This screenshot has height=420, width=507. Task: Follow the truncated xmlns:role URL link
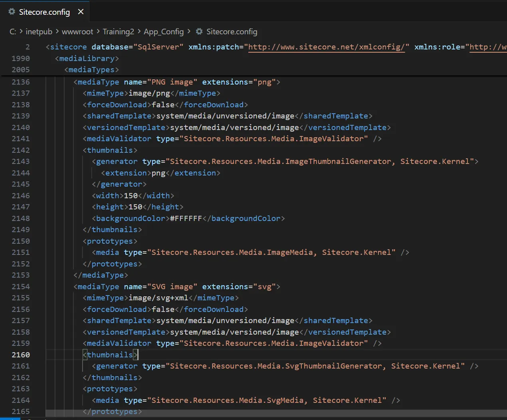[x=488, y=47]
